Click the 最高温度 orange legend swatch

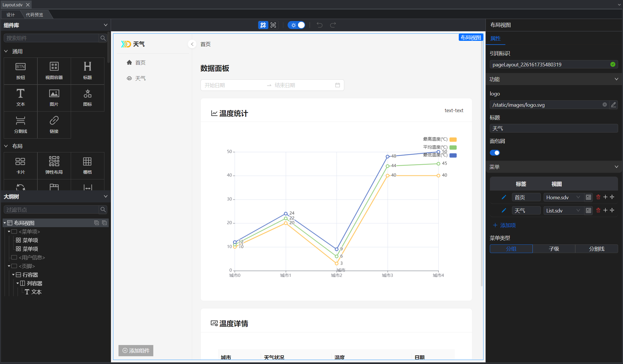point(453,139)
